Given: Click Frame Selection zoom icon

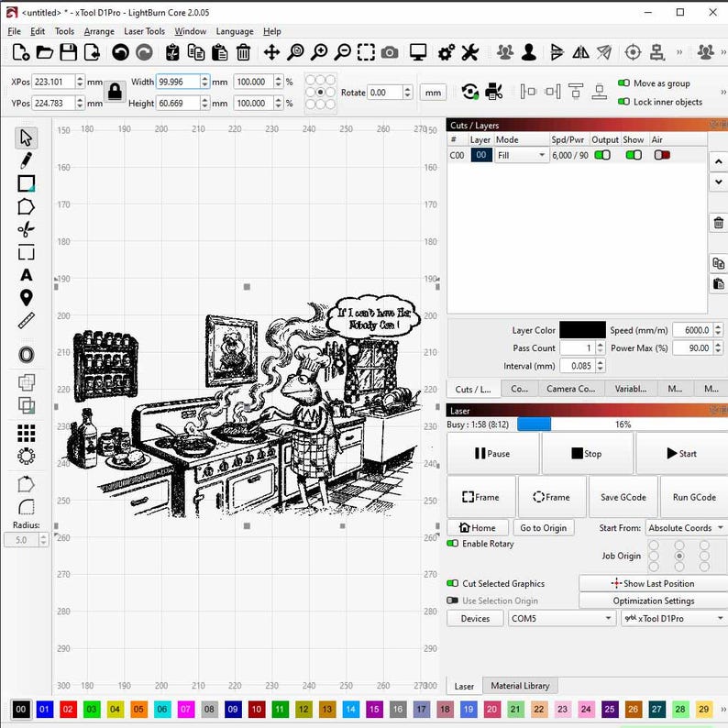Looking at the screenshot, I should click(366, 52).
